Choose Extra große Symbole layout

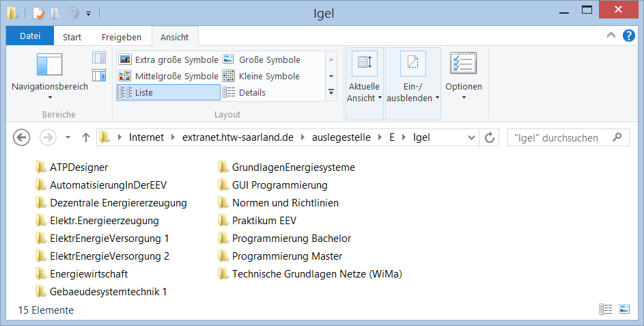tap(169, 59)
